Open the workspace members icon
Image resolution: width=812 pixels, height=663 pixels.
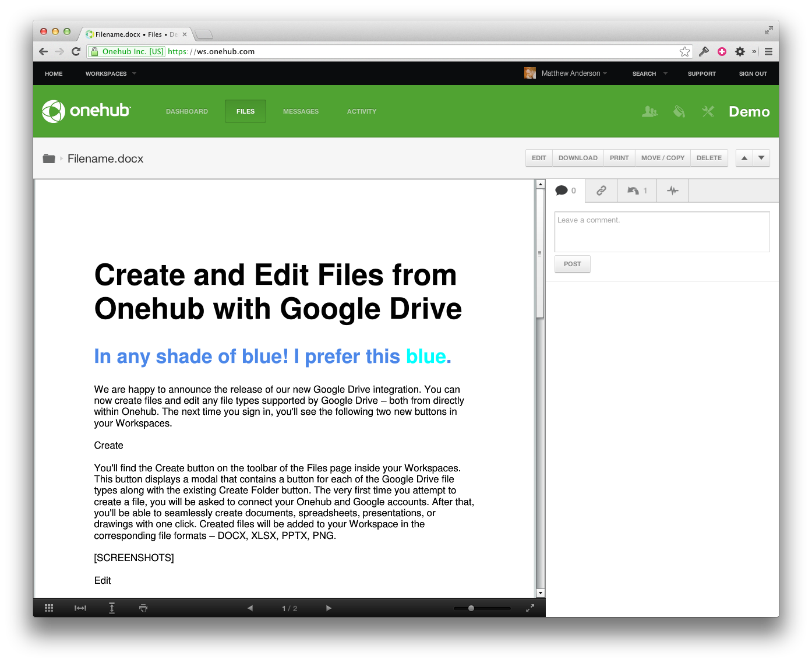(x=649, y=111)
